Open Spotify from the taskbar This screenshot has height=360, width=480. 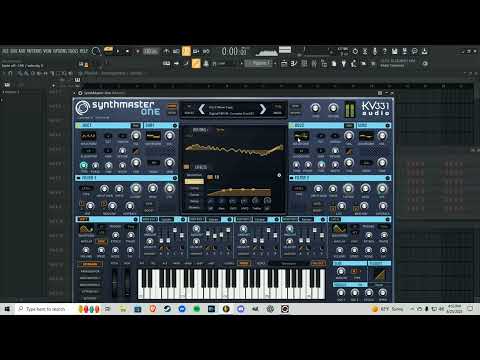(197, 309)
